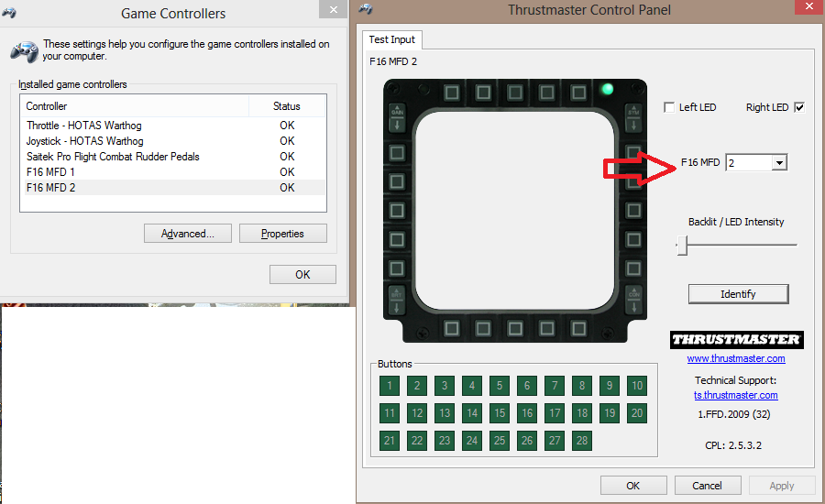This screenshot has height=504, width=825.
Task: Click button indicator 2
Action: click(x=417, y=386)
